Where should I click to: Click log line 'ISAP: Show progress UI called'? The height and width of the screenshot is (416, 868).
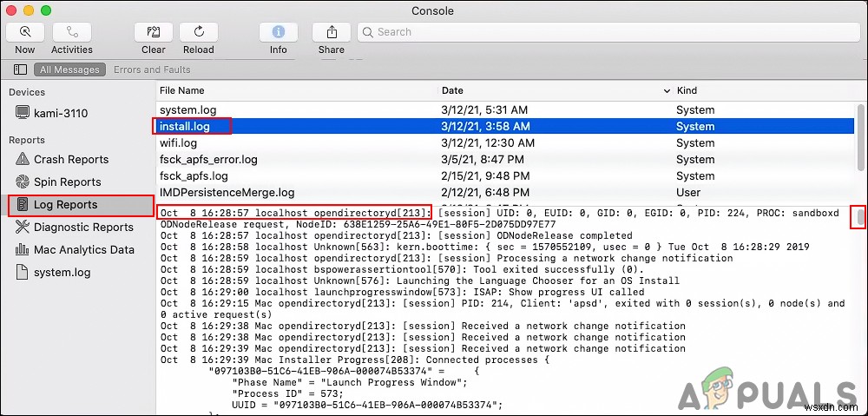pos(402,292)
